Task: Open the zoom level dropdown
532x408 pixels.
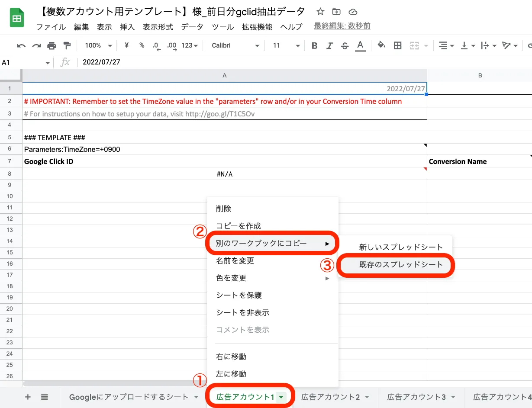Action: (x=98, y=45)
